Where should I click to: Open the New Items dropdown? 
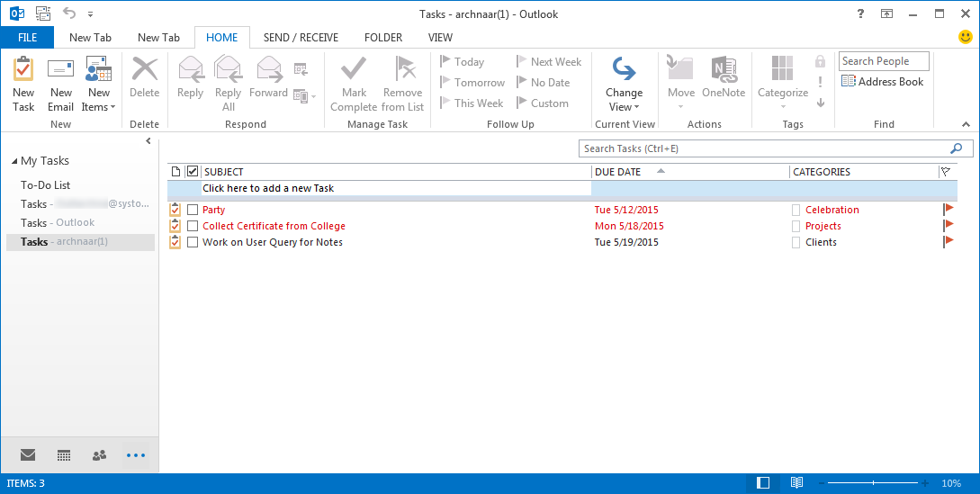pos(98,85)
